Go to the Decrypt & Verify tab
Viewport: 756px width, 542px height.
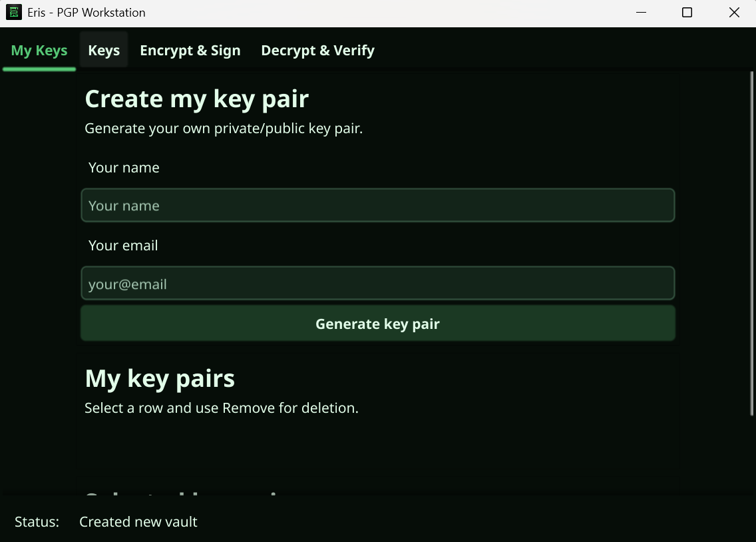[317, 49]
